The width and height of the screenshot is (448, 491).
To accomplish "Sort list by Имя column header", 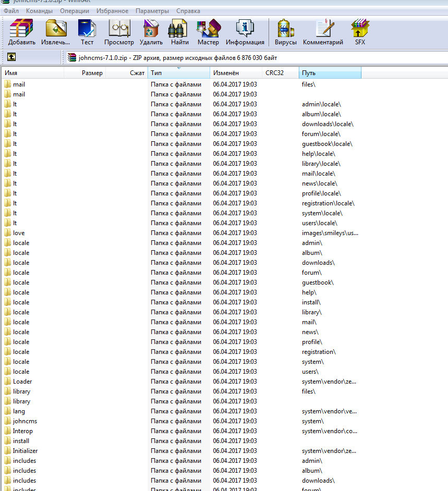I will click(x=31, y=73).
